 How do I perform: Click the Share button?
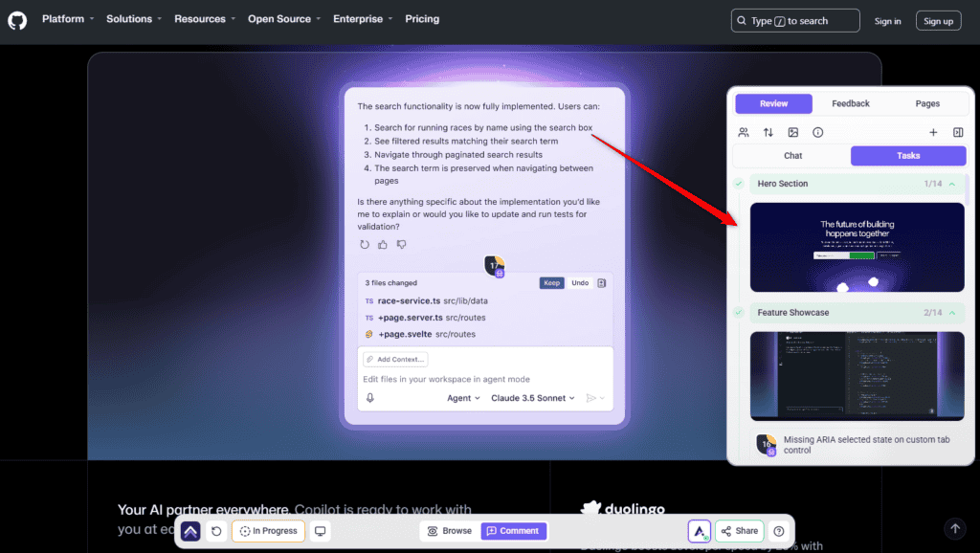[740, 531]
